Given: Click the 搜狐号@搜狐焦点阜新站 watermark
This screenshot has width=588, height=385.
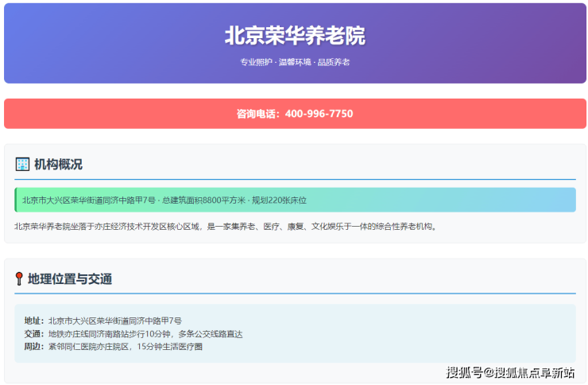Looking at the screenshot, I should click(x=510, y=372).
